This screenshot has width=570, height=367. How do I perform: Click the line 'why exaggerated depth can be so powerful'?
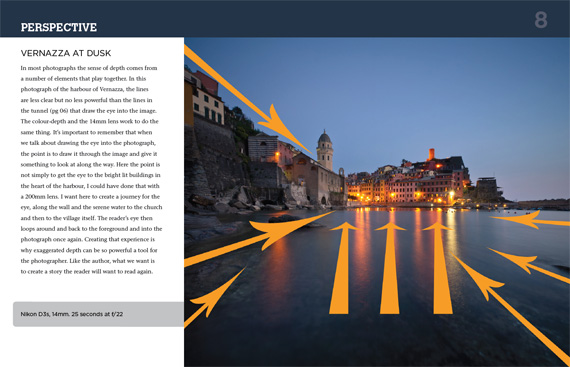pyautogui.click(x=89, y=250)
